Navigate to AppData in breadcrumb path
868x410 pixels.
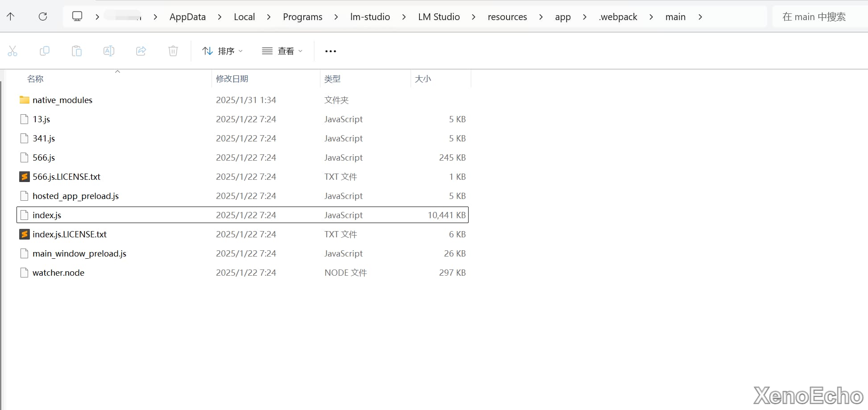(x=187, y=17)
